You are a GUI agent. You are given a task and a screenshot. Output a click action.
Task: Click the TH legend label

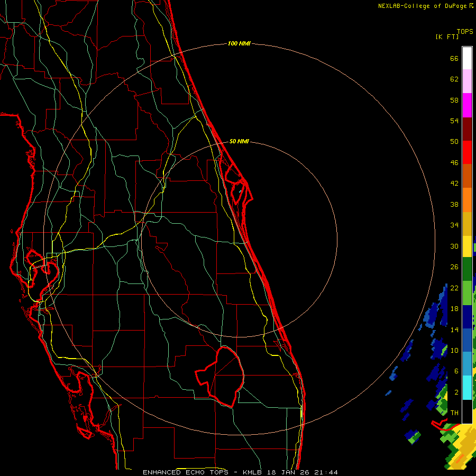tap(454, 413)
